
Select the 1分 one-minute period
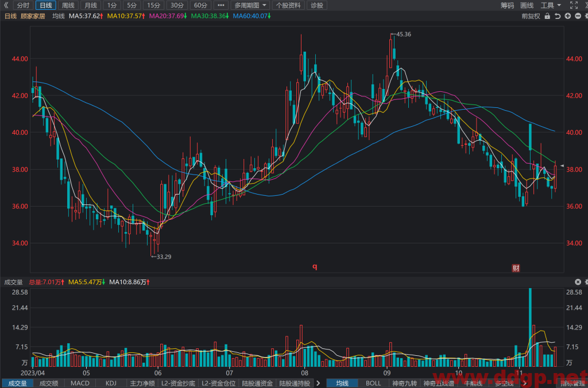click(x=112, y=5)
